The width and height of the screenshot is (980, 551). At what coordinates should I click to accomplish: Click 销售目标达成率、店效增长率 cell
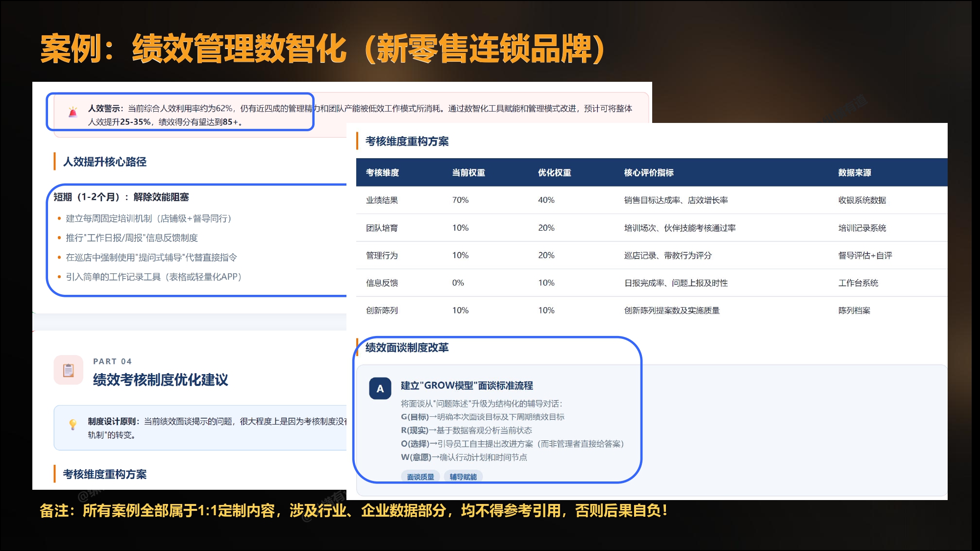[x=676, y=200]
